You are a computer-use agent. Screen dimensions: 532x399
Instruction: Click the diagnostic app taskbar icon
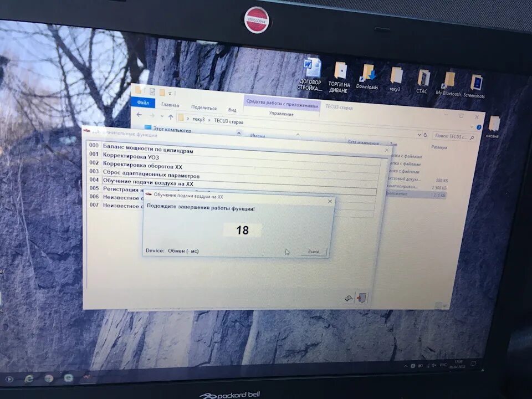pos(87,377)
